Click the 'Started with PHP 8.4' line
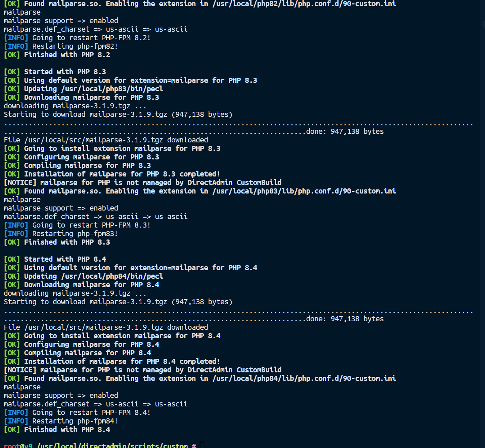This screenshot has height=448, width=485. coord(65,259)
